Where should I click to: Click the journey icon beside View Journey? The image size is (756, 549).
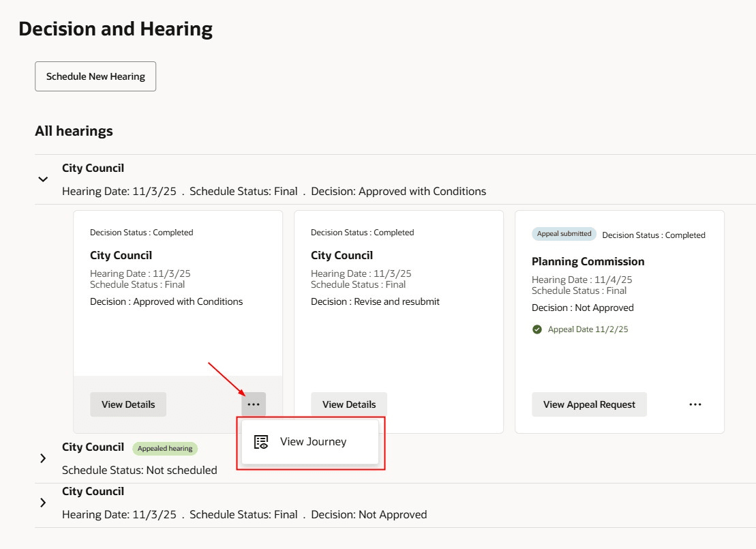click(x=260, y=441)
